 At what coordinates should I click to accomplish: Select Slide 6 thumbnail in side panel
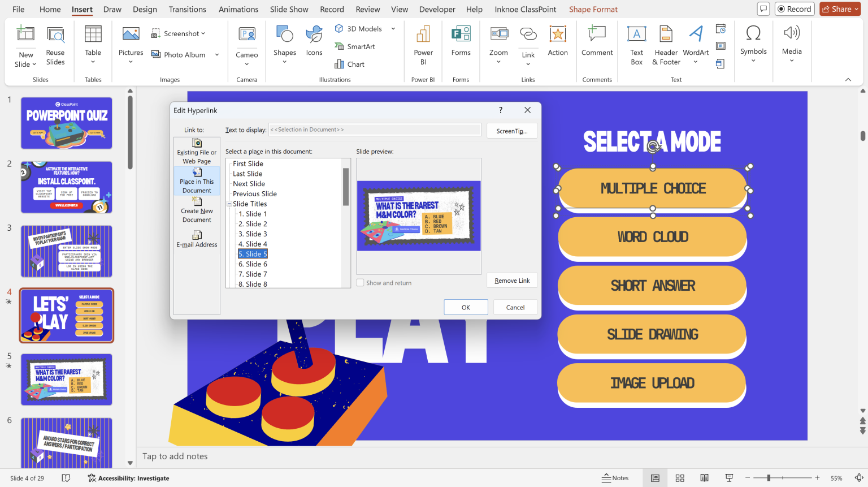66,443
